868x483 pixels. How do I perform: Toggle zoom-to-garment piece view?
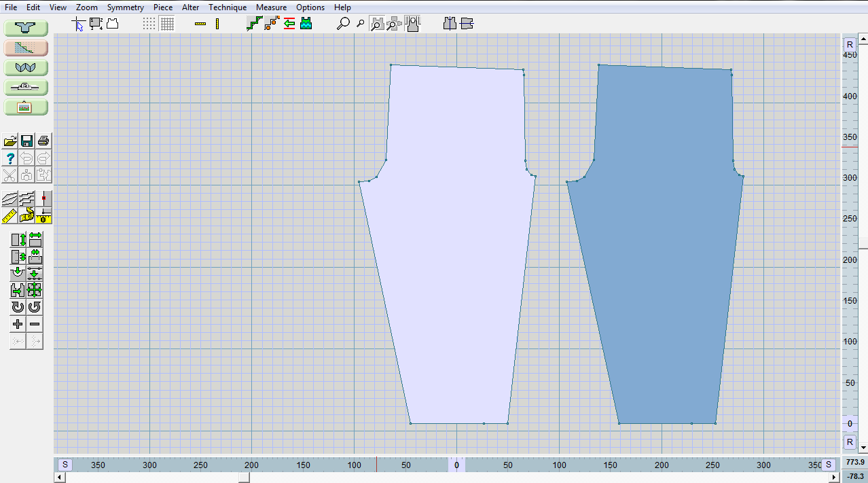(377, 24)
